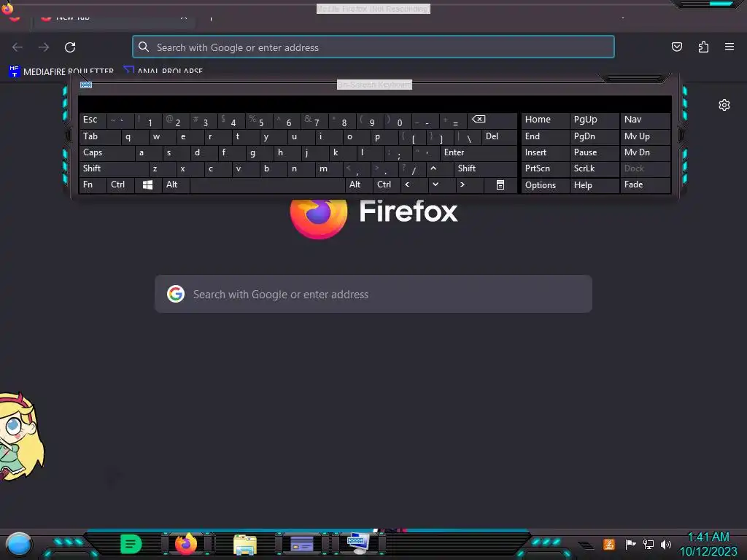Click Backspace key on on-screen keyboard
Image resolution: width=747 pixels, height=560 pixels.
tap(493, 120)
